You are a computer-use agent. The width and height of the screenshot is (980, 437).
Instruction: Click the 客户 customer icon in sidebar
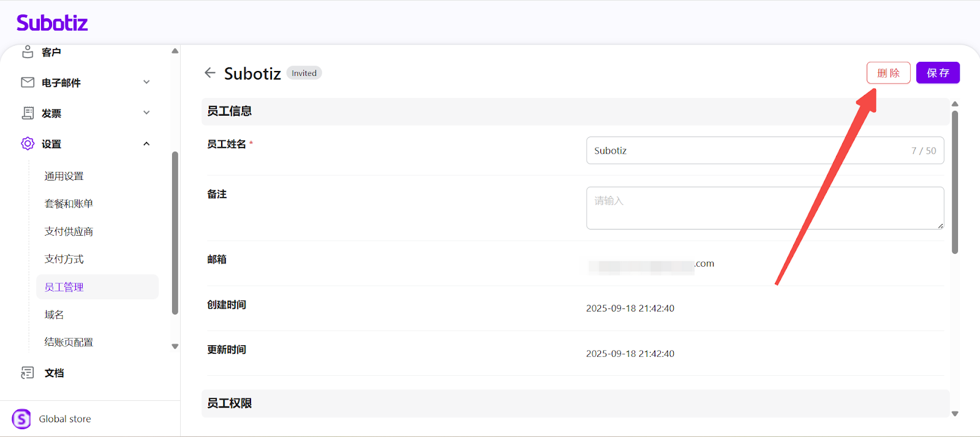[x=28, y=52]
